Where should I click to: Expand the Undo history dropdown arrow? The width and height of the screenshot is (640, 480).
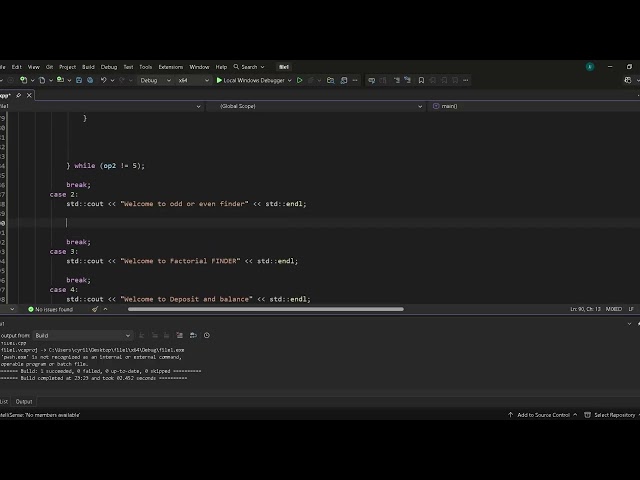(x=112, y=80)
